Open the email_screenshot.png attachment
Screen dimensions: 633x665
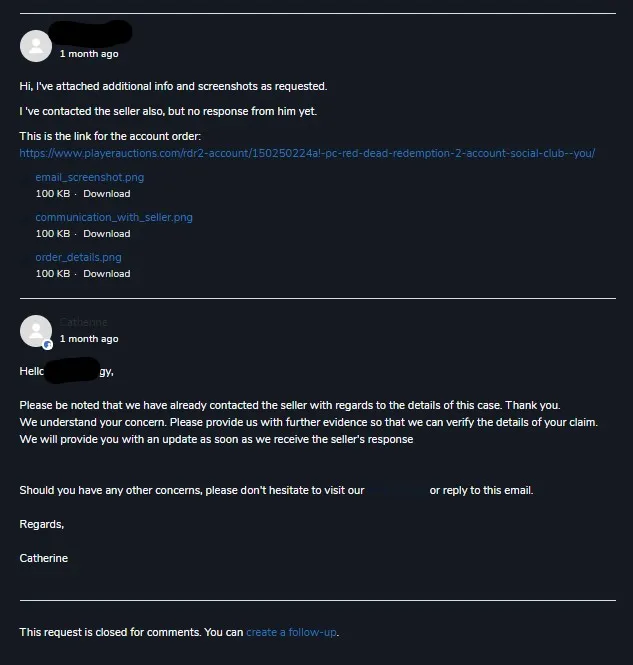(89, 177)
